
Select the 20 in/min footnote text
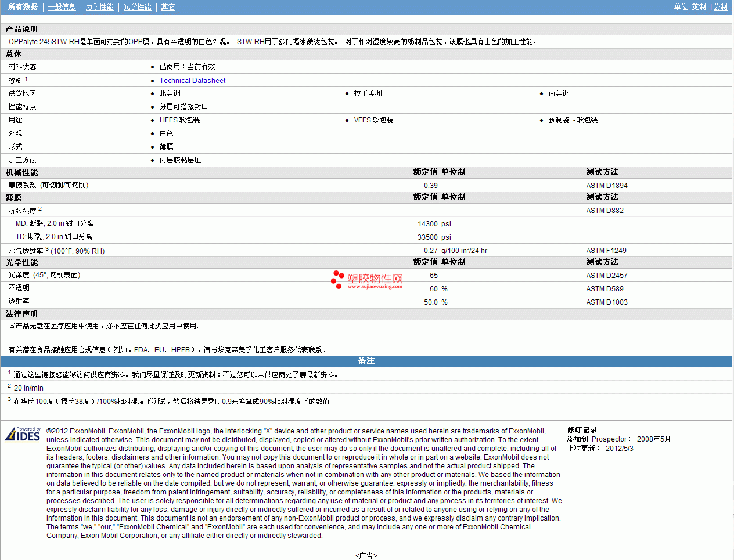[x=28, y=388]
